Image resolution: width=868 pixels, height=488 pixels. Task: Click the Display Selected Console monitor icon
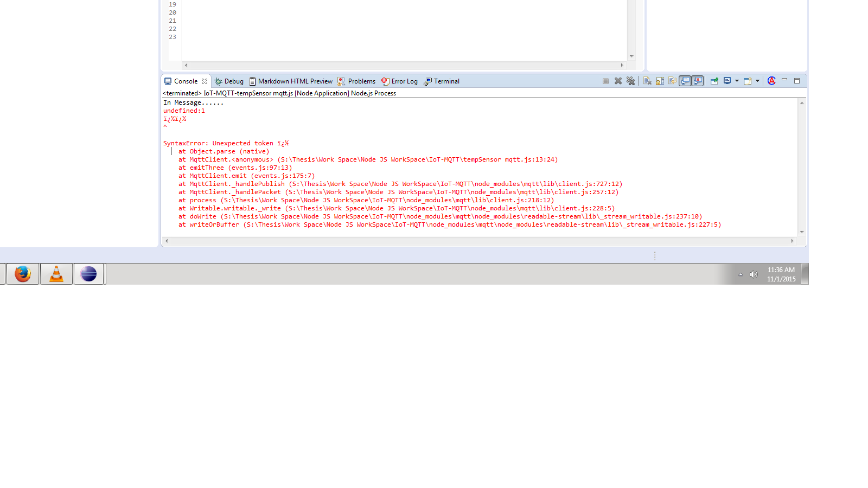[x=727, y=81]
